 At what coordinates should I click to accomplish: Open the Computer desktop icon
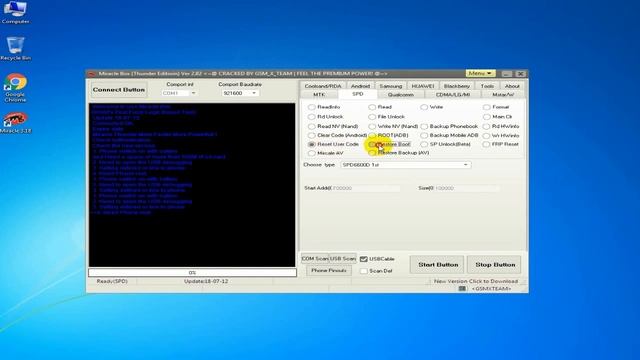15,12
